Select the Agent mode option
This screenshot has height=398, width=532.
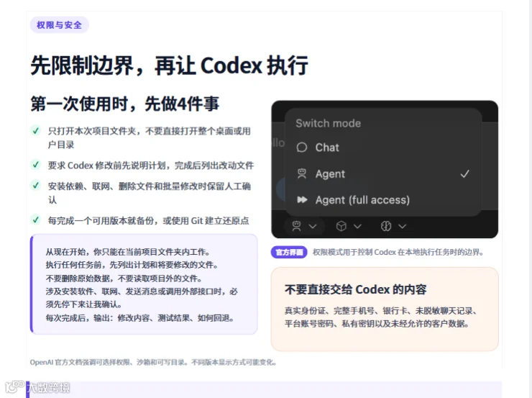[x=383, y=174]
